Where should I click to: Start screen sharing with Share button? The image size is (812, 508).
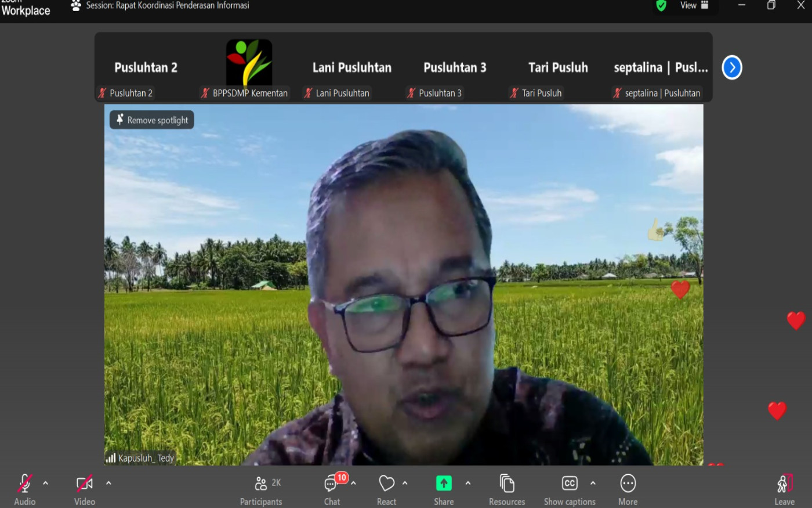444,484
